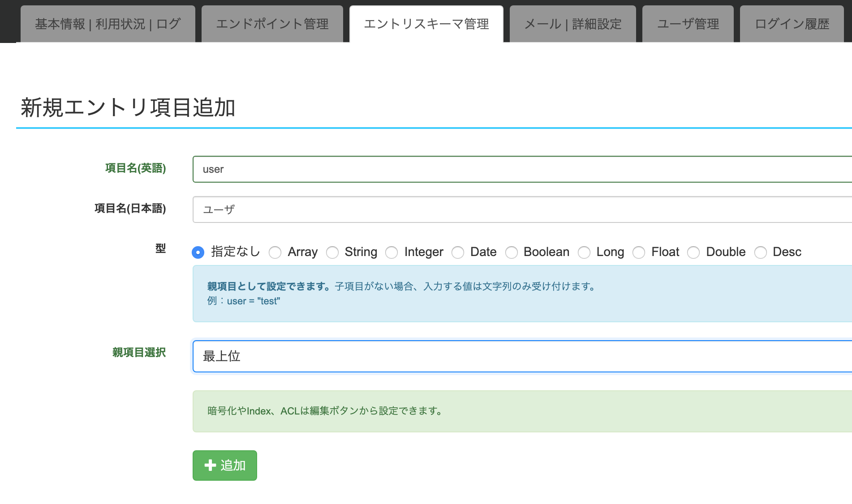
Task: Go to the ユーザ管理 tab
Action: [688, 24]
